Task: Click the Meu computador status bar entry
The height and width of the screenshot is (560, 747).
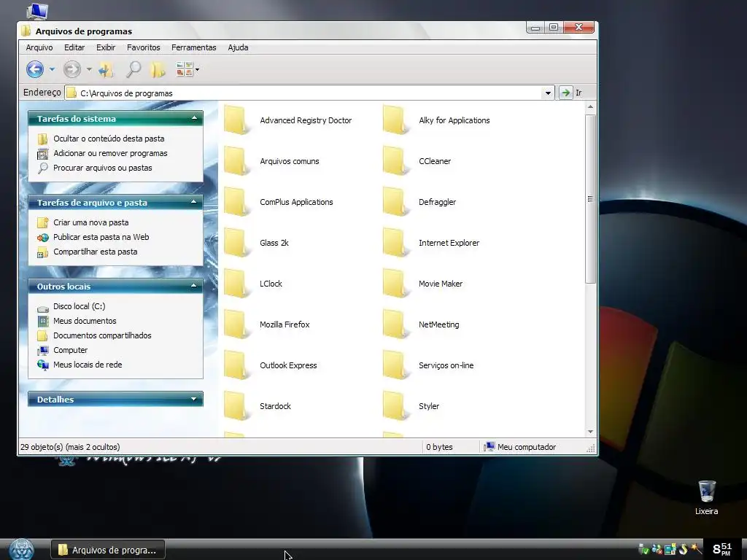Action: pos(520,447)
